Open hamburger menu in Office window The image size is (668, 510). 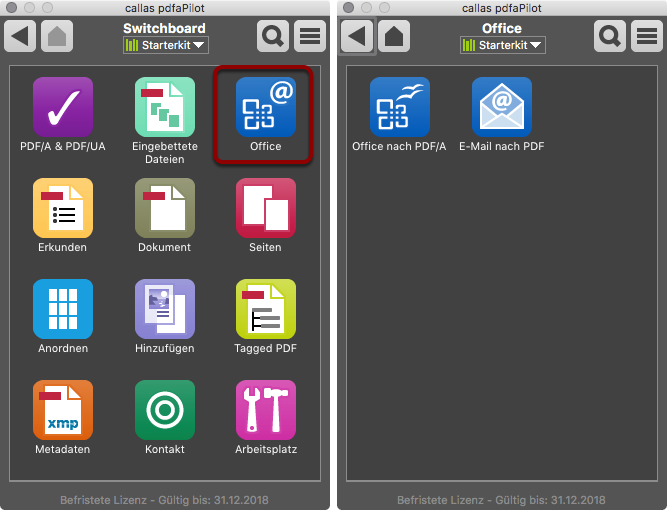(647, 36)
